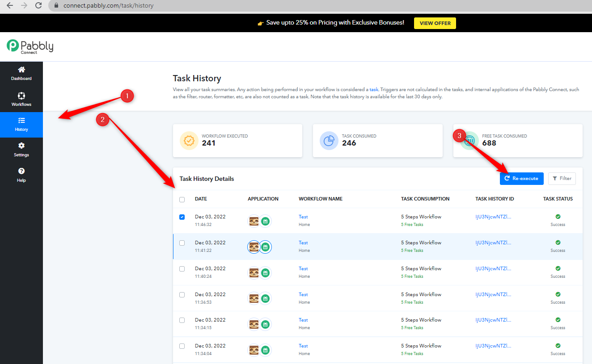The height and width of the screenshot is (364, 592).
Task: Open the Test workflow link at 11:40:24
Action: (x=303, y=269)
